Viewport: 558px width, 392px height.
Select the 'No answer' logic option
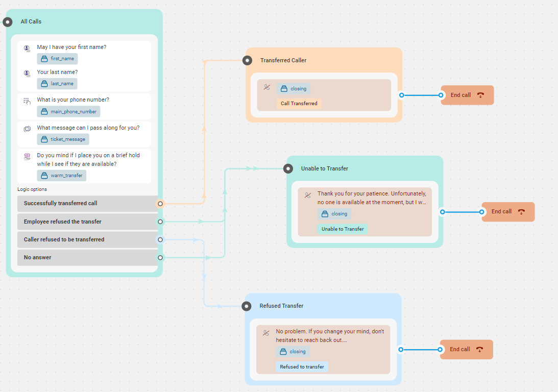click(x=87, y=258)
